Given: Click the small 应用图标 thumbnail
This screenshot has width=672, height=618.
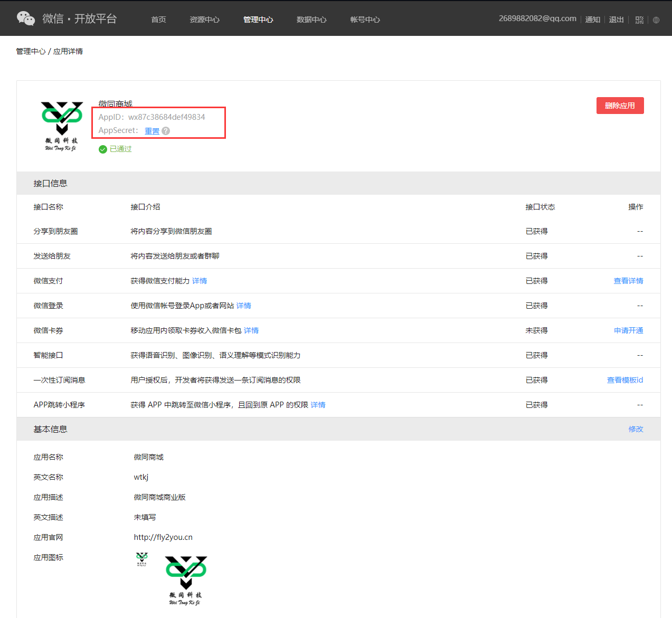Looking at the screenshot, I should coord(141,559).
